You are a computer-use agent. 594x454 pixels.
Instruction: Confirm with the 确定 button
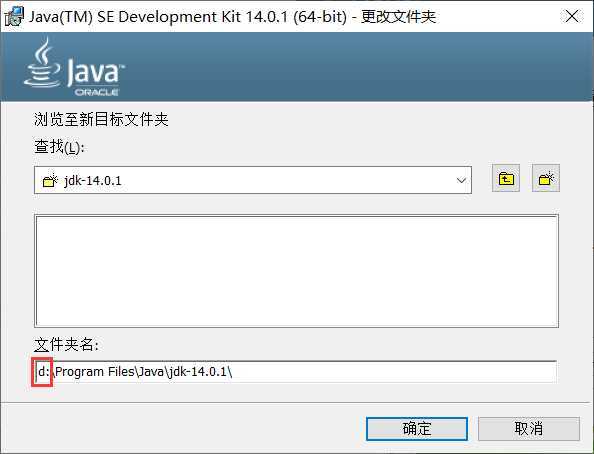pyautogui.click(x=417, y=429)
